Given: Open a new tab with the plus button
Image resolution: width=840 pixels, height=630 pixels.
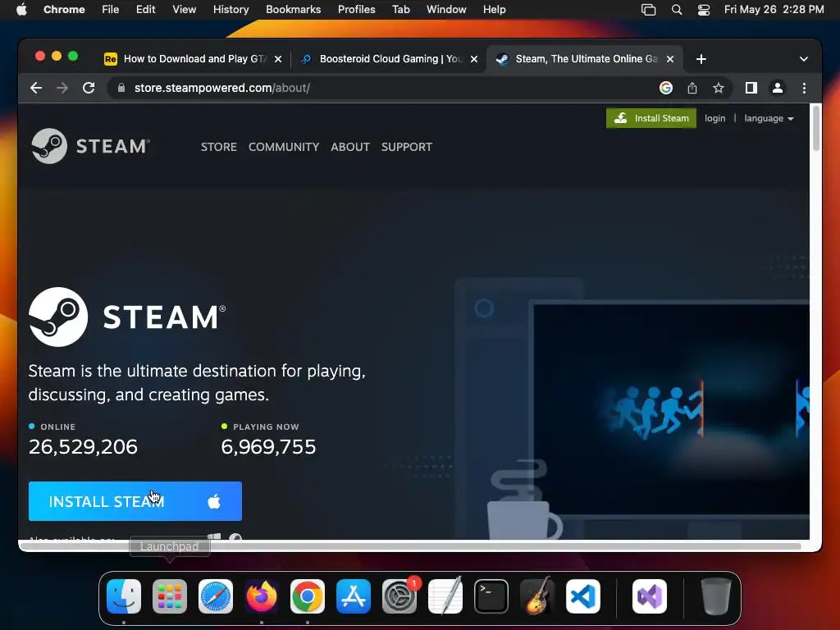Looking at the screenshot, I should click(x=701, y=59).
